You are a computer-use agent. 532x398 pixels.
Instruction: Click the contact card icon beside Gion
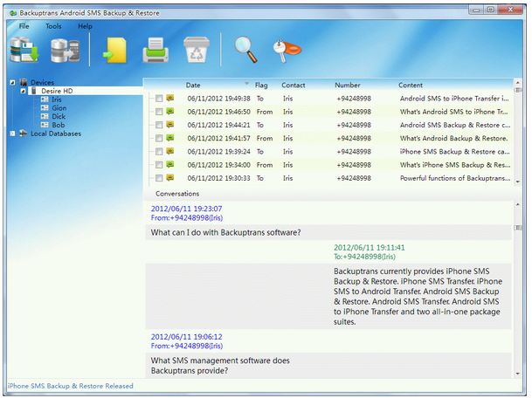pos(45,108)
